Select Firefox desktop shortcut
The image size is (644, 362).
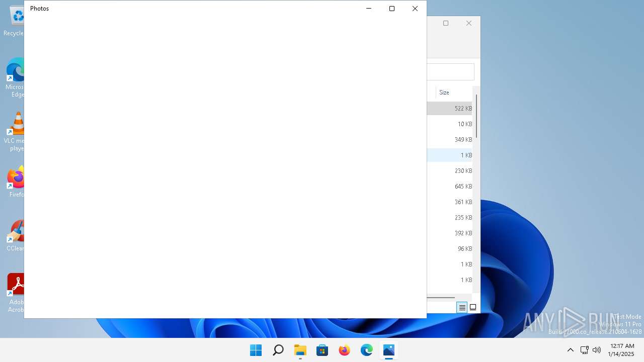[x=16, y=182]
